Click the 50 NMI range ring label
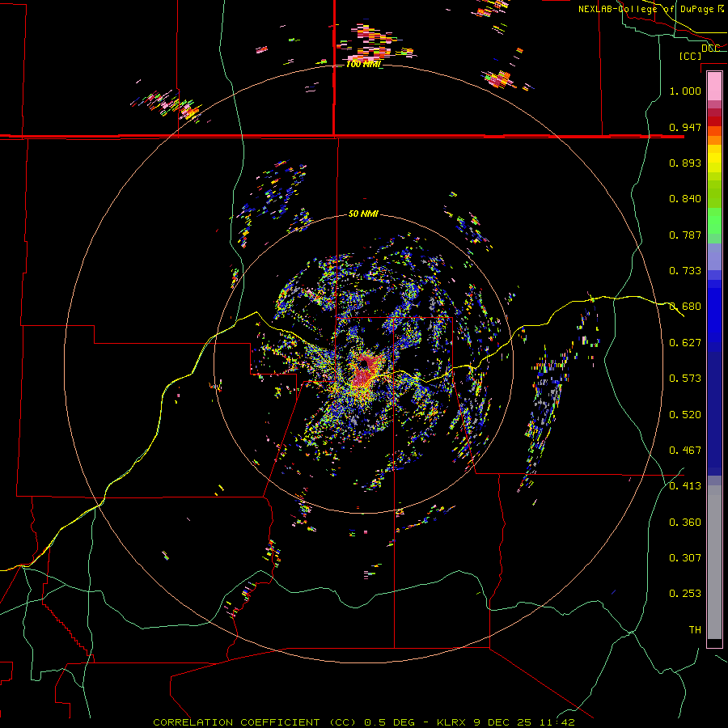The height and width of the screenshot is (728, 728). click(x=363, y=214)
